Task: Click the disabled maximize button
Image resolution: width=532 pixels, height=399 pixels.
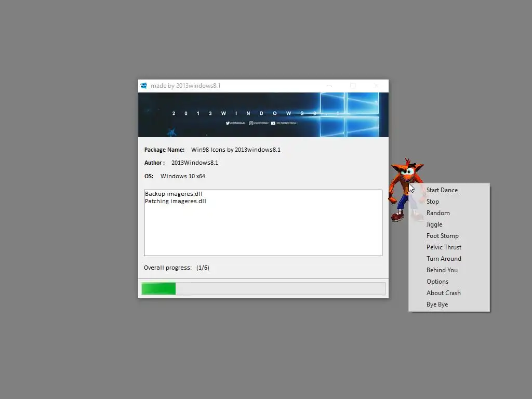Action: click(353, 86)
